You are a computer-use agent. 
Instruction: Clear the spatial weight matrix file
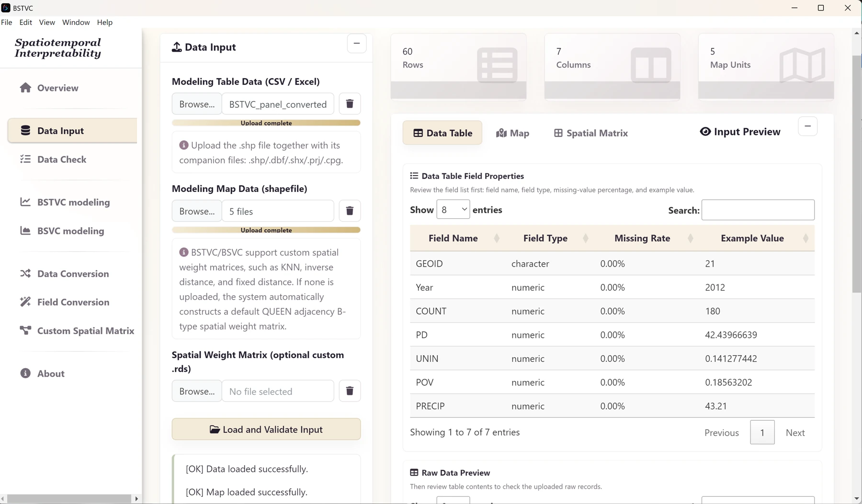(350, 391)
